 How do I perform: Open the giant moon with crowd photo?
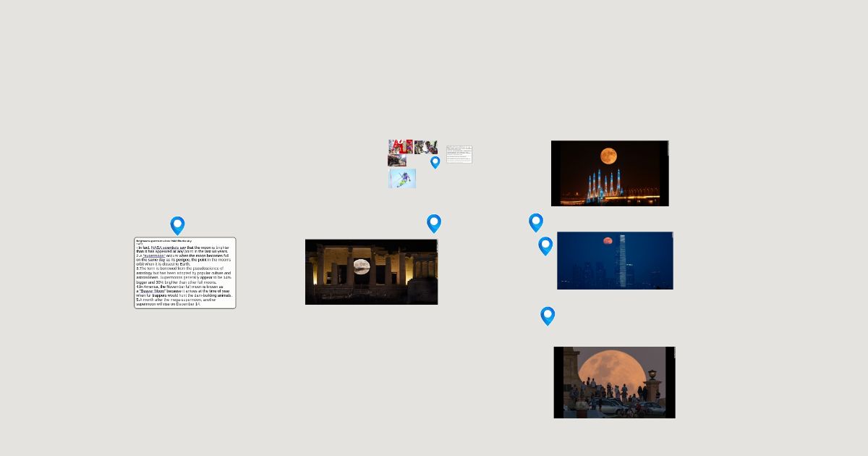[x=614, y=382]
